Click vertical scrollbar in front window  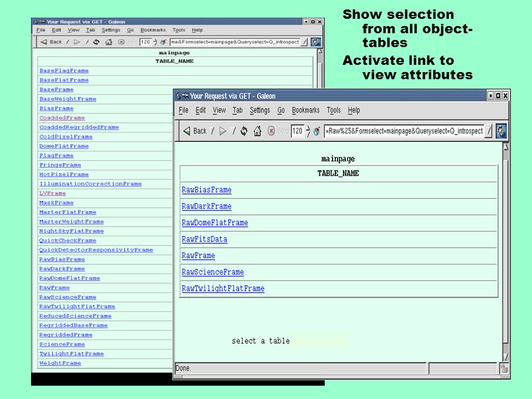tap(505, 251)
